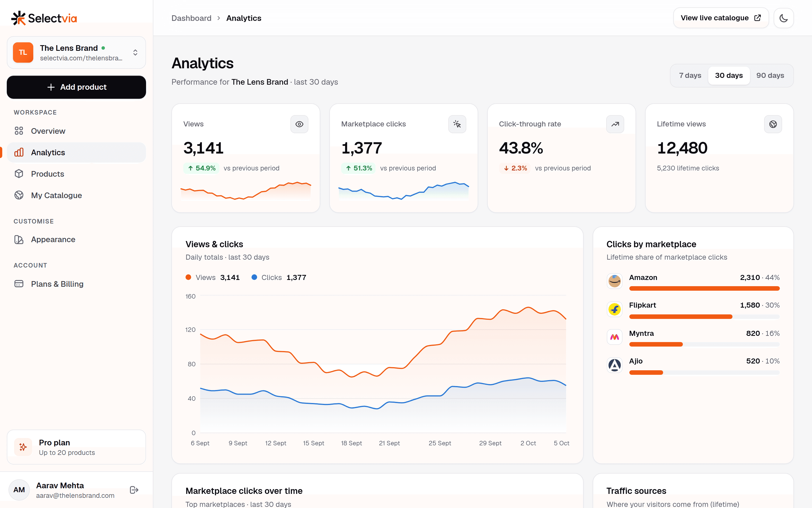
Task: Click the 12,480 lifetime views value
Action: [682, 148]
